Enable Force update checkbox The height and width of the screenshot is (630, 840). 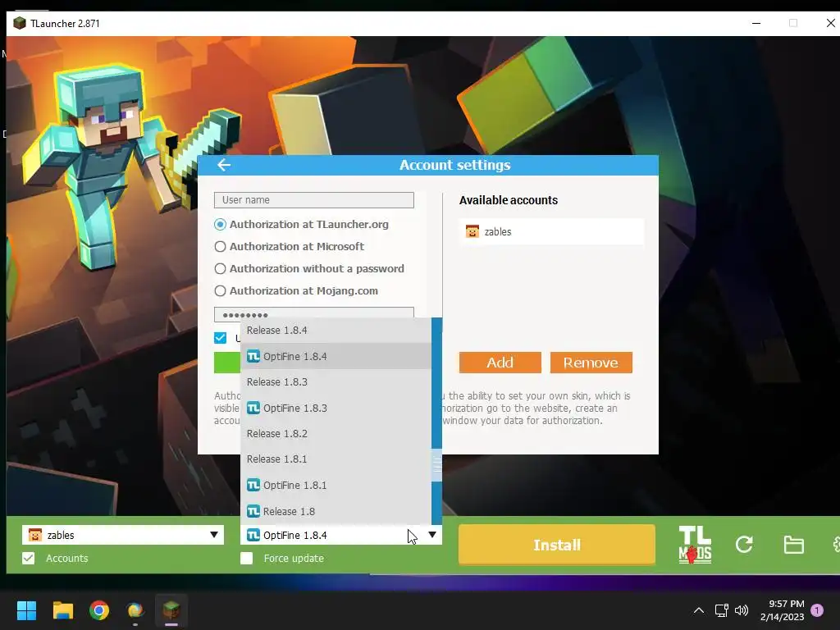pyautogui.click(x=246, y=558)
